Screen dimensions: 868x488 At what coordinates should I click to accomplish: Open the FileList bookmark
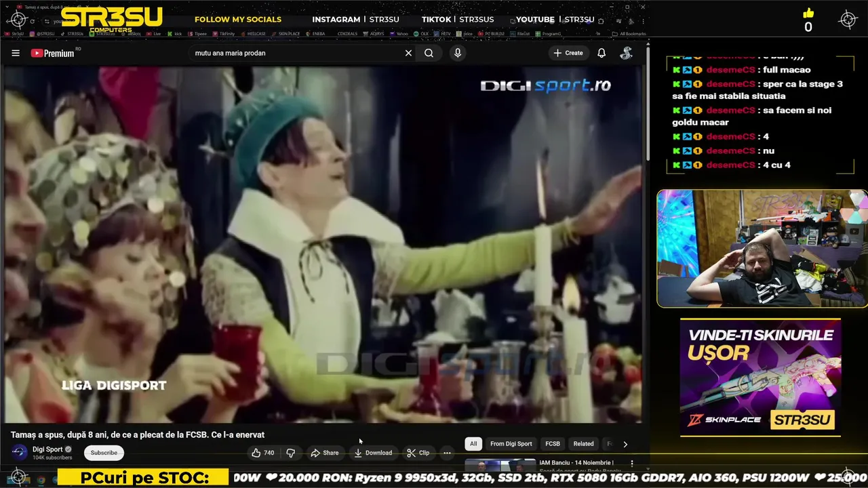click(x=519, y=34)
